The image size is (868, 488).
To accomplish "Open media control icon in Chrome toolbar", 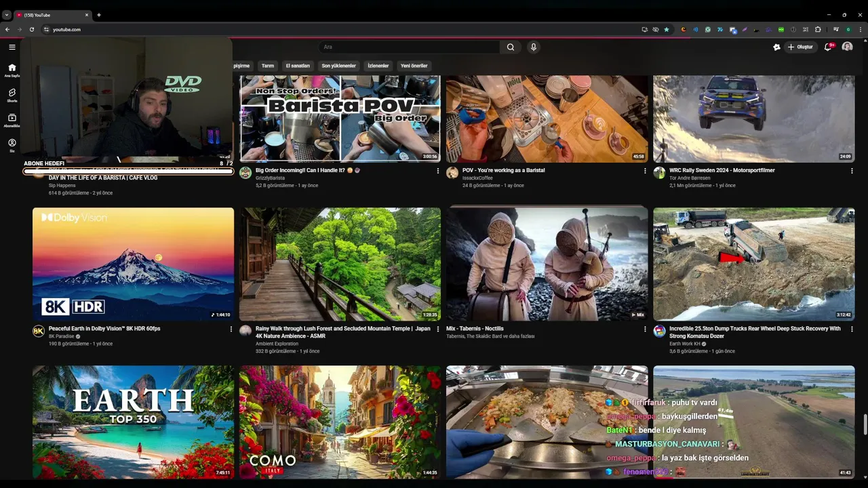I will 836,29.
